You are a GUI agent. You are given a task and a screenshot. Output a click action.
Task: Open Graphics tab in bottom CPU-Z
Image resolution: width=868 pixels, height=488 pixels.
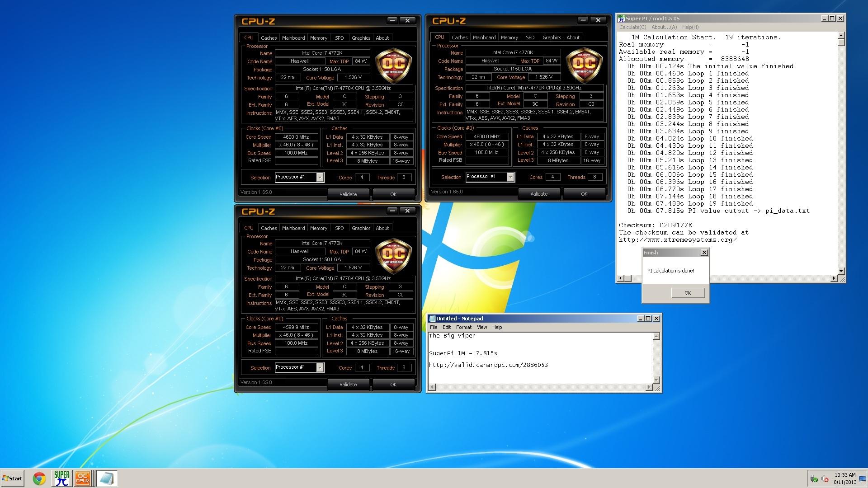pos(361,228)
